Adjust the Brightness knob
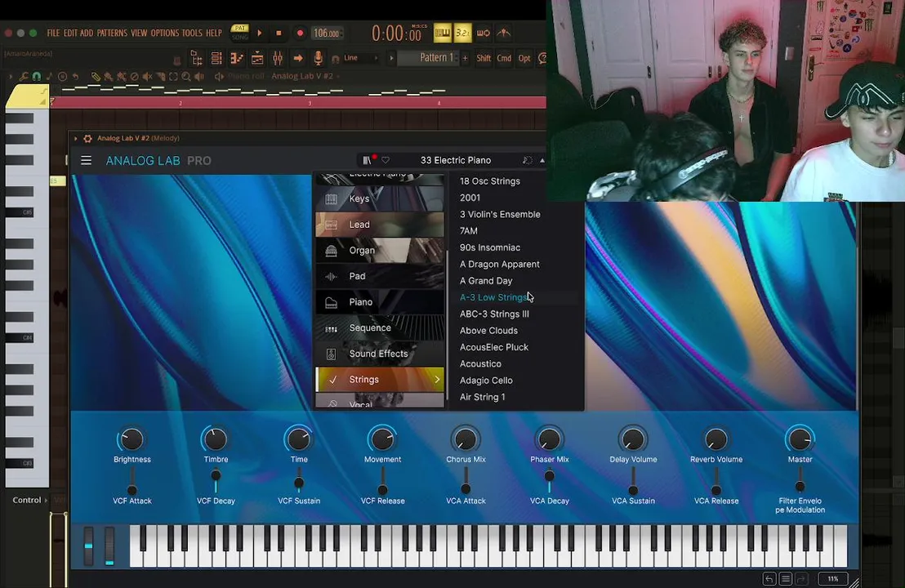This screenshot has width=905, height=588. tap(132, 439)
